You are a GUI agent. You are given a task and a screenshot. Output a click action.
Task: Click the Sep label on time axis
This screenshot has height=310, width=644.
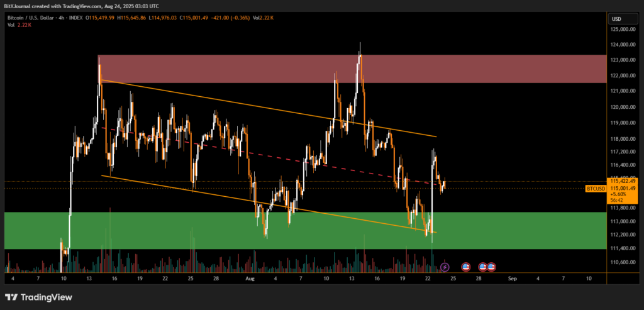tap(513, 277)
